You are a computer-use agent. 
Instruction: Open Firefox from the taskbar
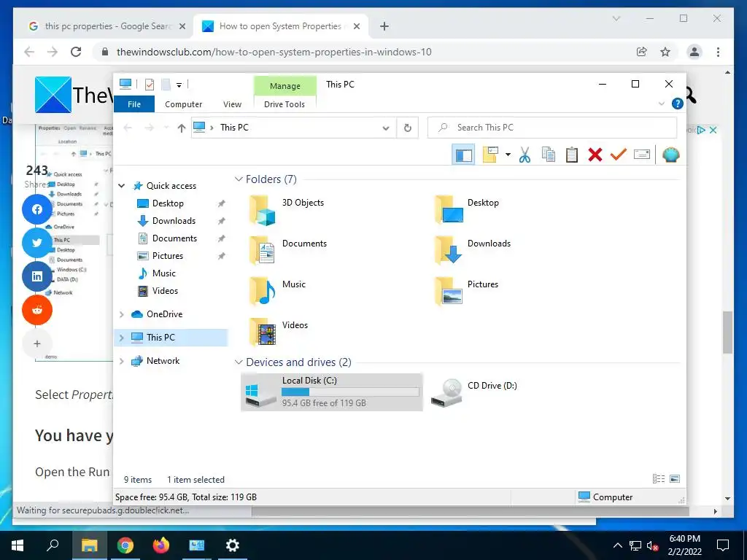tap(161, 545)
